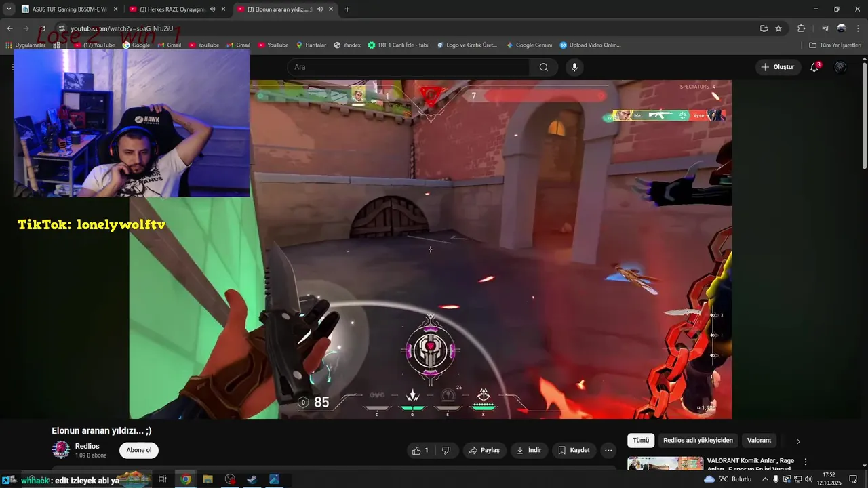The image size is (868, 488).
Task: Open Steam from the taskbar
Action: click(x=252, y=479)
